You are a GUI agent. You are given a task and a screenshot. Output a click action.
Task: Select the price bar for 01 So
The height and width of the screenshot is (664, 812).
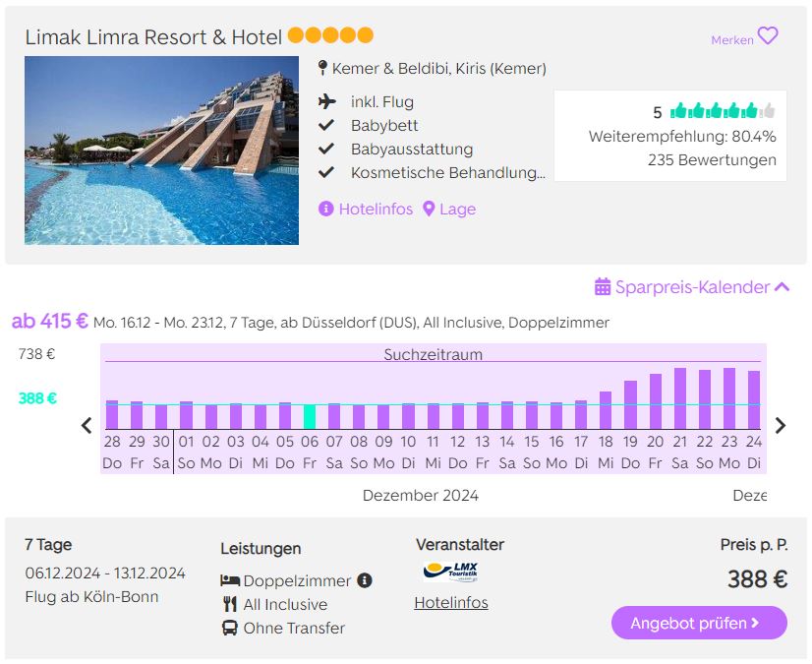[187, 415]
